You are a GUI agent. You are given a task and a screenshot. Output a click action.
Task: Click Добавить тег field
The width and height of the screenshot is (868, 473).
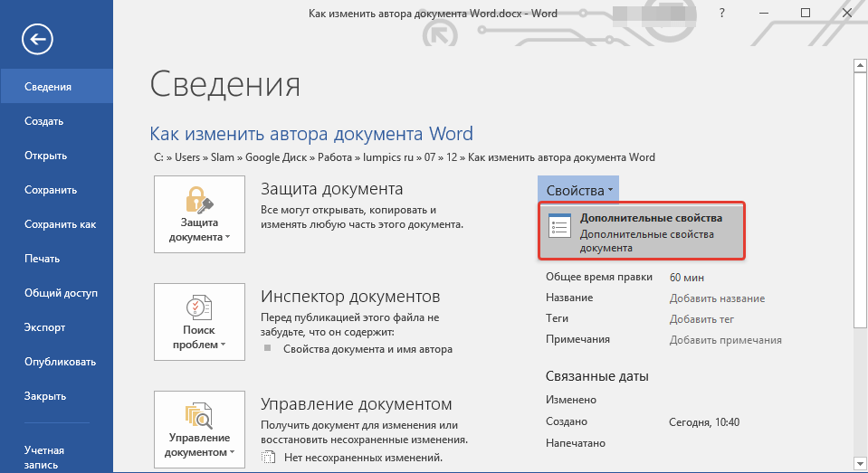[x=701, y=319]
